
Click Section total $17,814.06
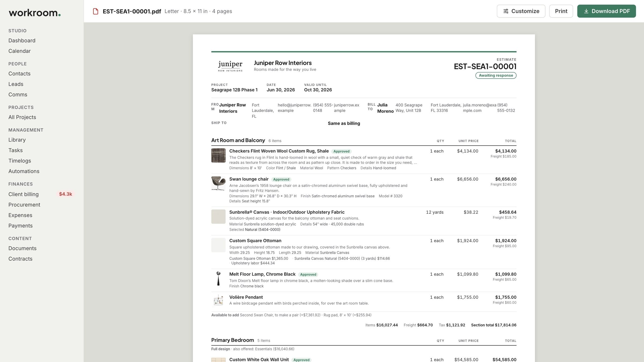point(493,325)
